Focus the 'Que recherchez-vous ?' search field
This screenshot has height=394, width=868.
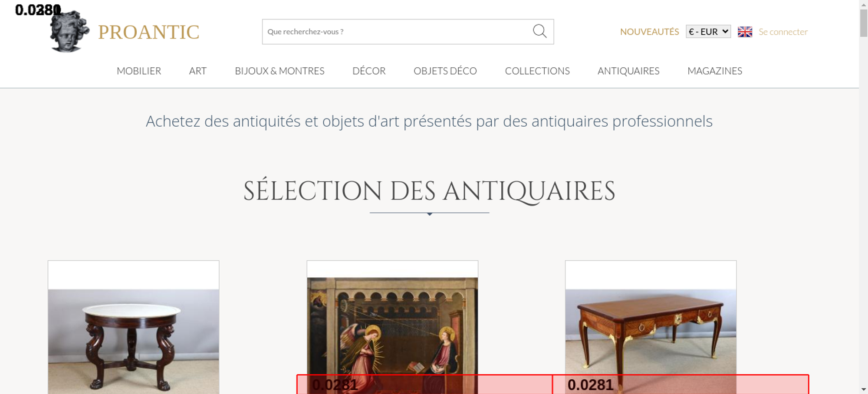click(395, 32)
